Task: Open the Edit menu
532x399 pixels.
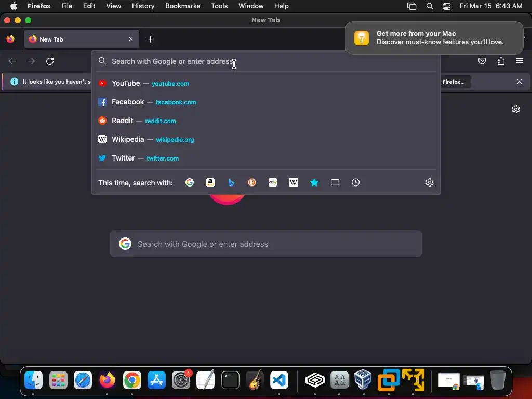Action: 89,6
